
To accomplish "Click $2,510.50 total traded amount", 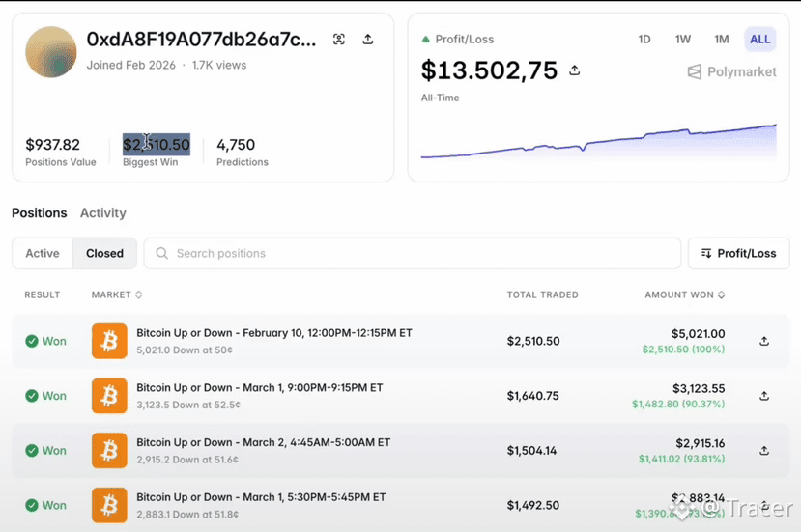I will (533, 341).
